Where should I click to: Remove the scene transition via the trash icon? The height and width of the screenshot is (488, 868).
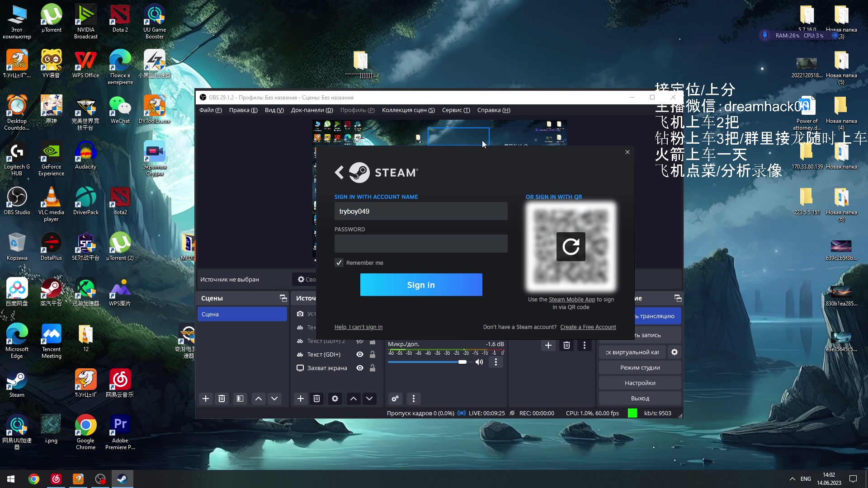coord(566,345)
